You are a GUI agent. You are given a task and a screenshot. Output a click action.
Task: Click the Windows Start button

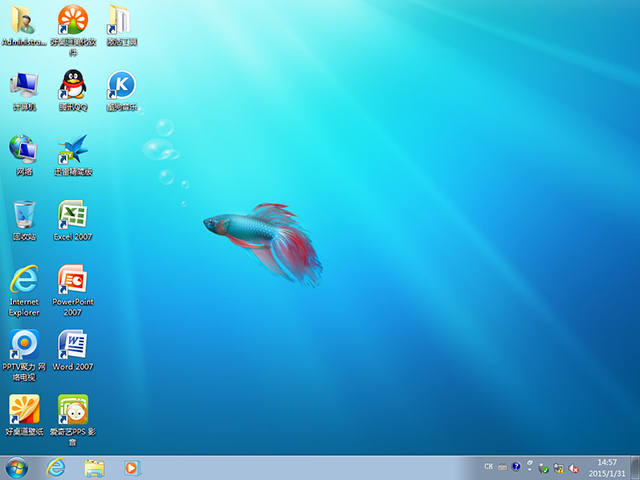[x=17, y=467]
